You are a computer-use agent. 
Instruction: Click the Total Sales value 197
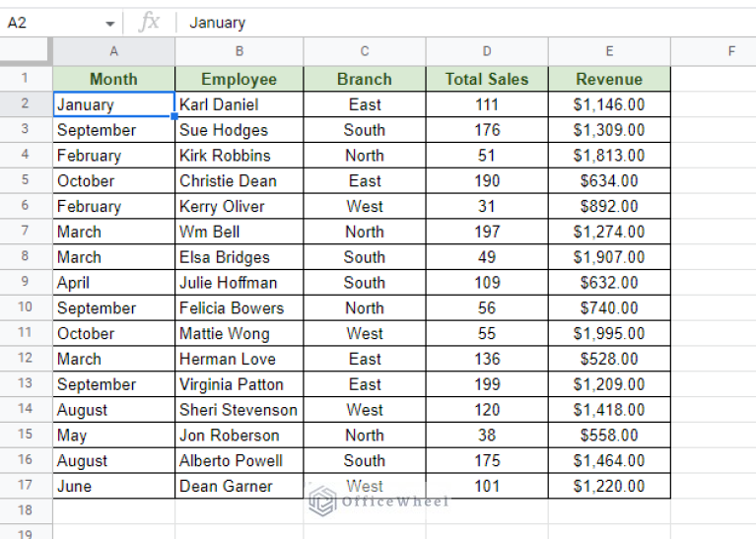[x=486, y=232]
